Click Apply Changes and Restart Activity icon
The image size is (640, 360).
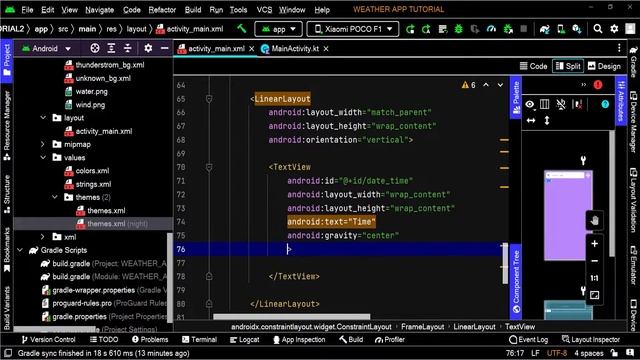pos(427,29)
